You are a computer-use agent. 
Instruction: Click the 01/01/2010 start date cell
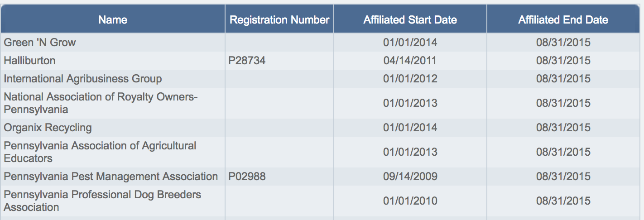tap(410, 201)
